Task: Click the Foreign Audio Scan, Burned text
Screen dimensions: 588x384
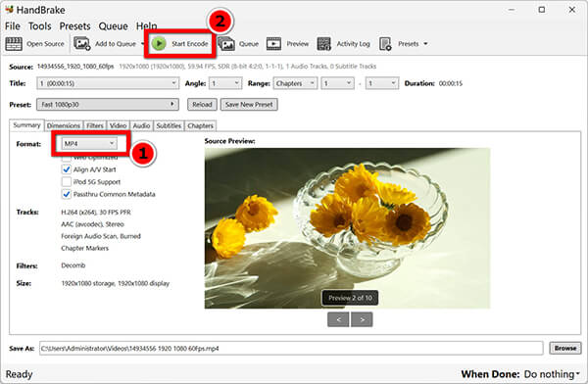Action: [x=101, y=236]
